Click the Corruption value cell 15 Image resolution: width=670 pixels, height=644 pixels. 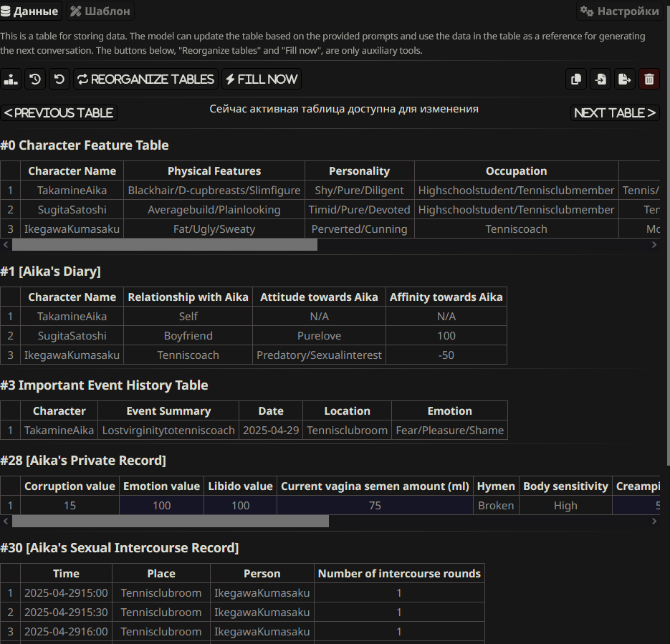point(70,505)
